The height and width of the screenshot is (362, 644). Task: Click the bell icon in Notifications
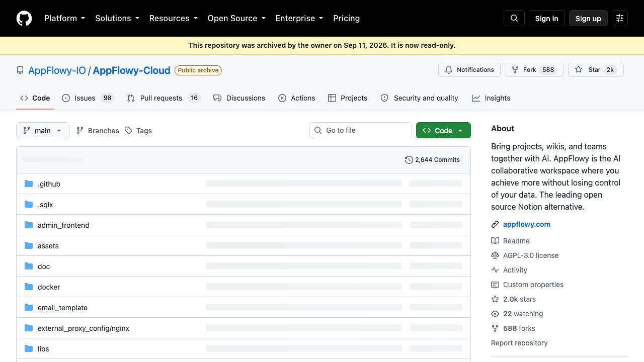tap(449, 70)
